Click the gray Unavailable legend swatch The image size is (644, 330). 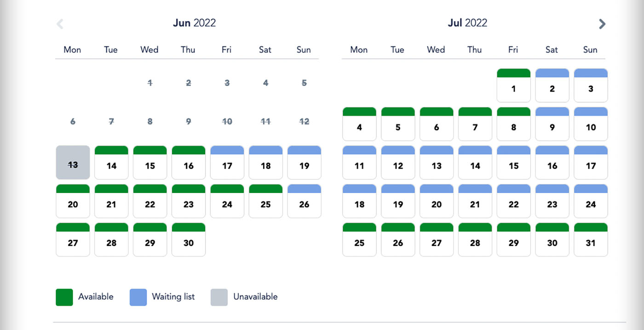[x=219, y=297]
